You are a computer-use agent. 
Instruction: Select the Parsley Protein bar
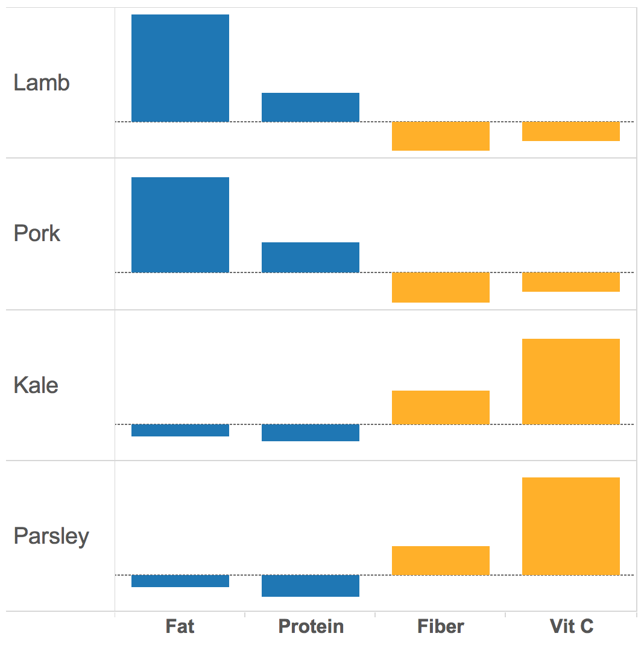pyautogui.click(x=310, y=586)
